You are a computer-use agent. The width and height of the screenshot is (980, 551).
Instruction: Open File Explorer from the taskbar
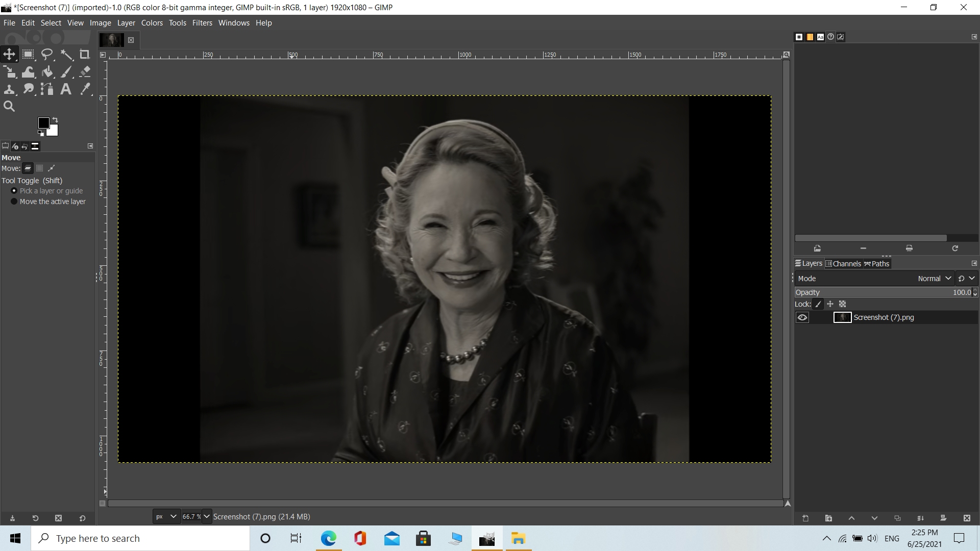tap(518, 538)
